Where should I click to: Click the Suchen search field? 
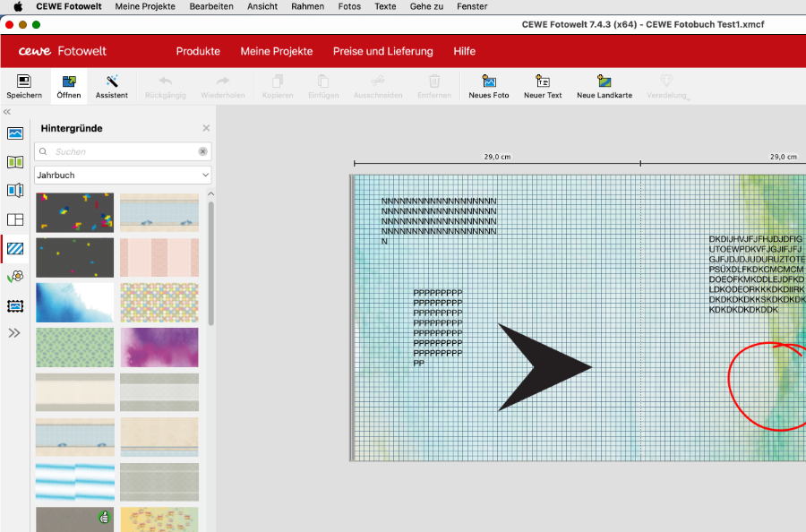coord(123,151)
